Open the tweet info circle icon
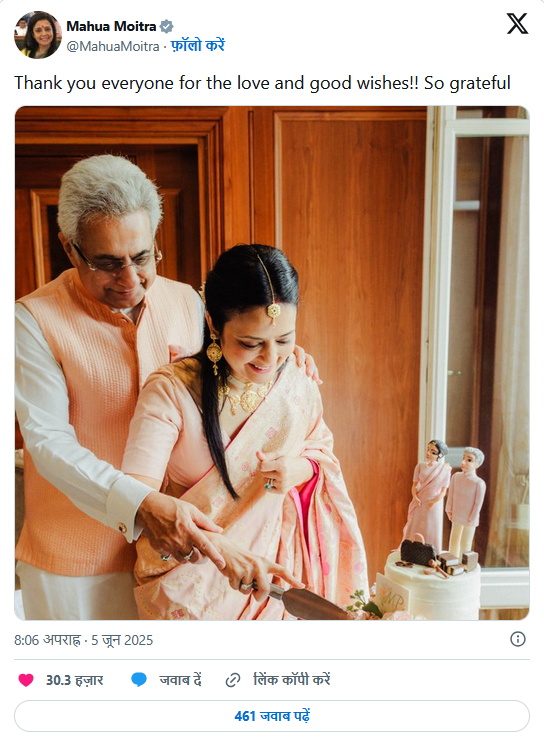The image size is (544, 743). (x=517, y=639)
